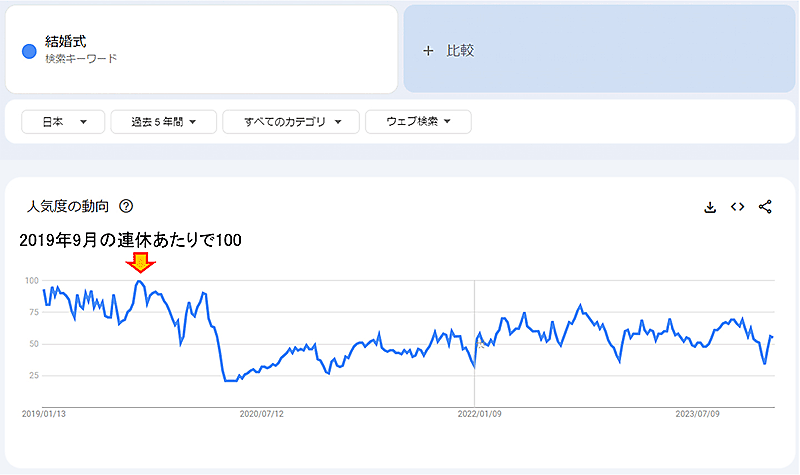Click the 人気度の動向 heading
Image resolution: width=800 pixels, height=475 pixels.
click(x=71, y=207)
